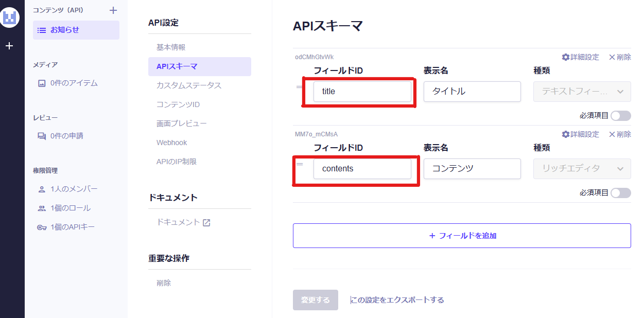Click the microCMS service logo icon
Screen dimensions: 644x318
(x=10, y=18)
